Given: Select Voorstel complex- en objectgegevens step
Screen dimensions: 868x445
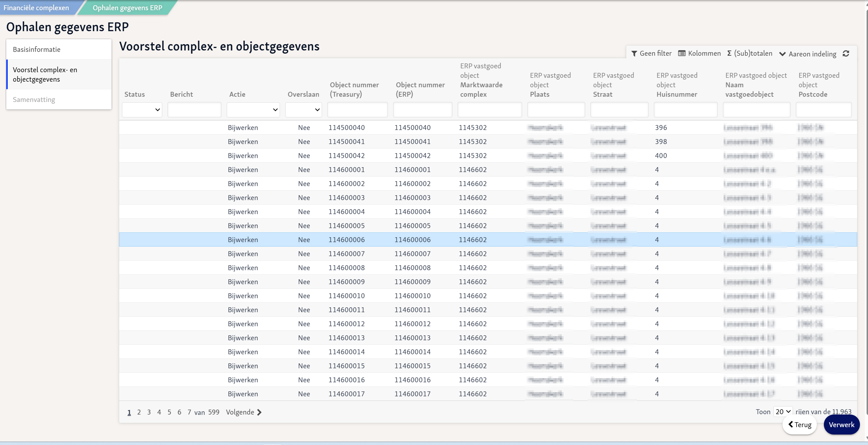Looking at the screenshot, I should click(59, 74).
